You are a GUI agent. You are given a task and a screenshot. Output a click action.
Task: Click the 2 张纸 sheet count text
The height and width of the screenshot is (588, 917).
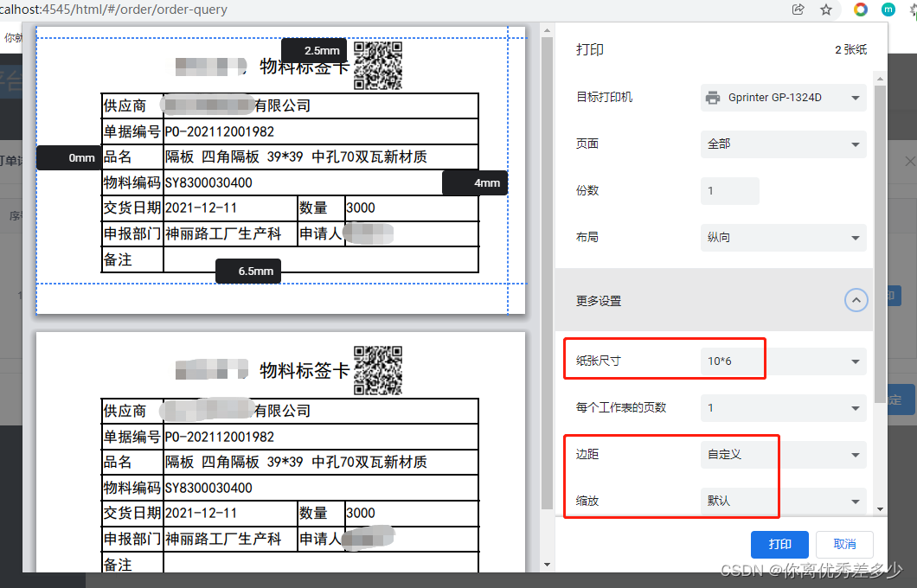[x=851, y=49]
